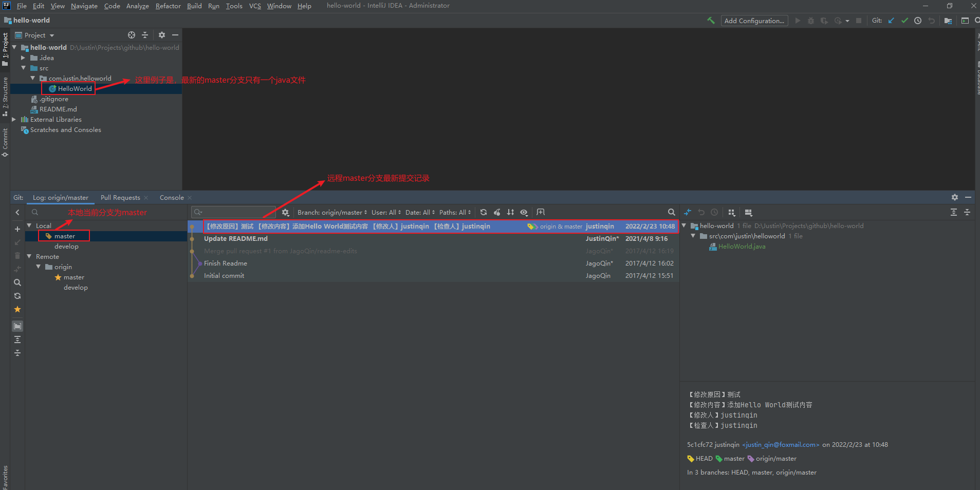
Task: Open Git log filter options gear
Action: (286, 212)
